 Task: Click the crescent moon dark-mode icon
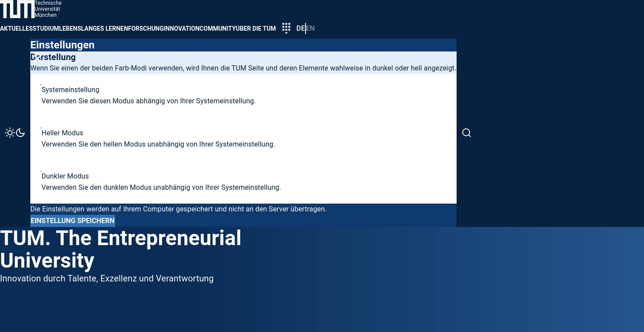[20, 133]
